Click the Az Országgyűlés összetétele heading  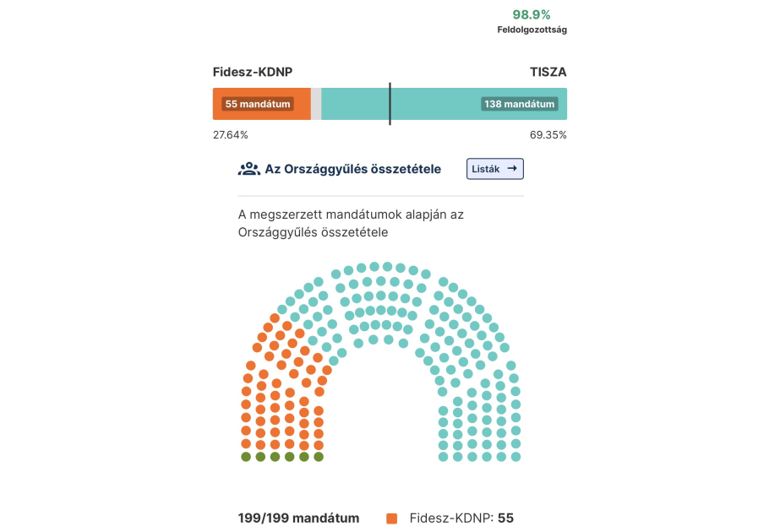[352, 169]
